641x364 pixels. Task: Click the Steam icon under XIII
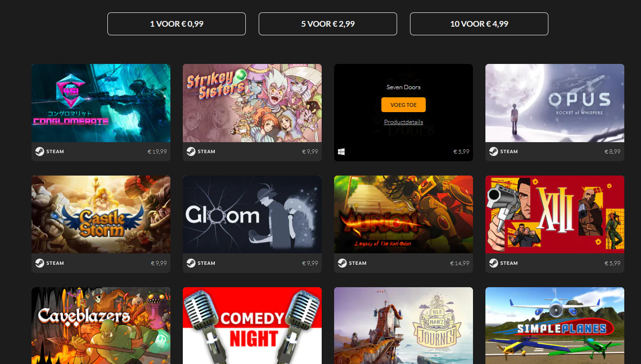pos(494,263)
